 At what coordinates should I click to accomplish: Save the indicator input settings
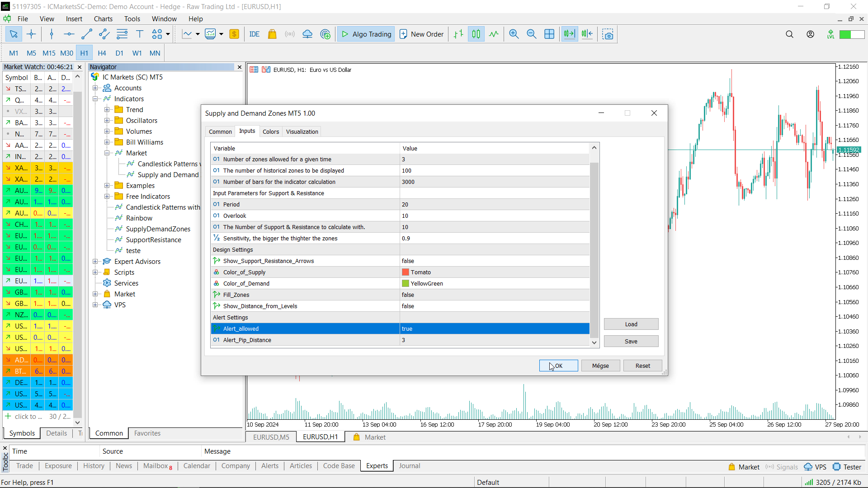tap(631, 341)
